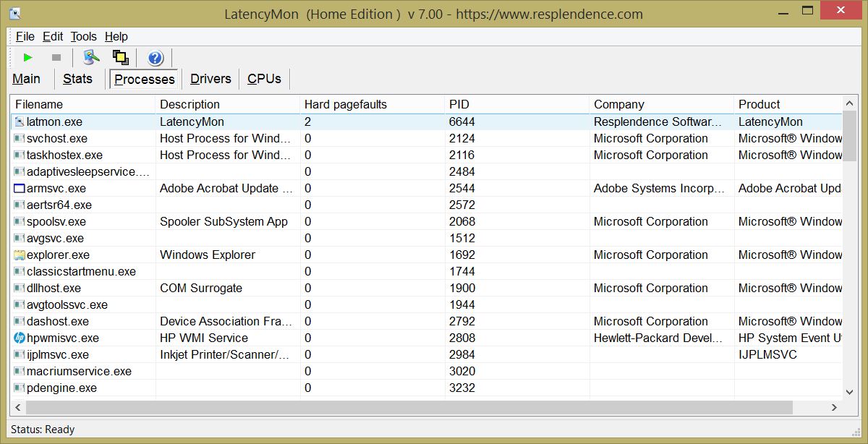Switch to the Main tab
This screenshot has height=444, width=868.
click(27, 79)
